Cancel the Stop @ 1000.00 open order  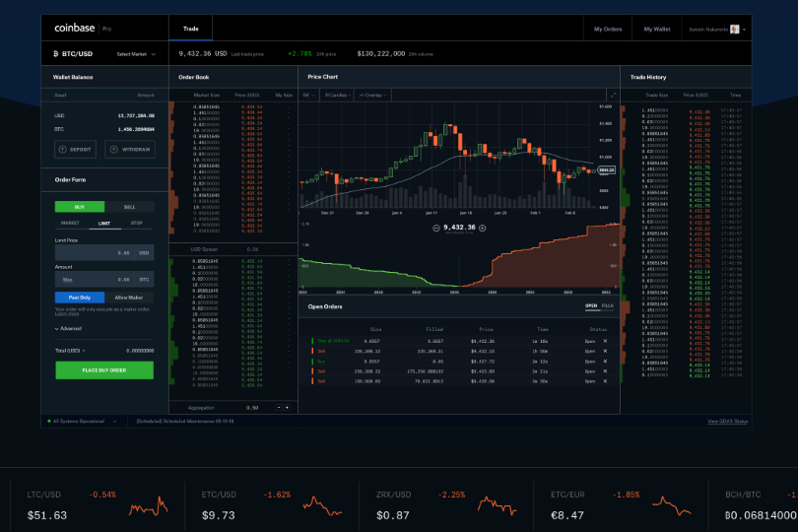(x=605, y=341)
